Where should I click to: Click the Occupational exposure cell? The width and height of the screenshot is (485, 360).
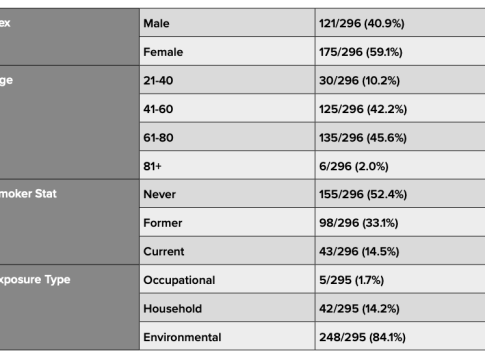(227, 279)
